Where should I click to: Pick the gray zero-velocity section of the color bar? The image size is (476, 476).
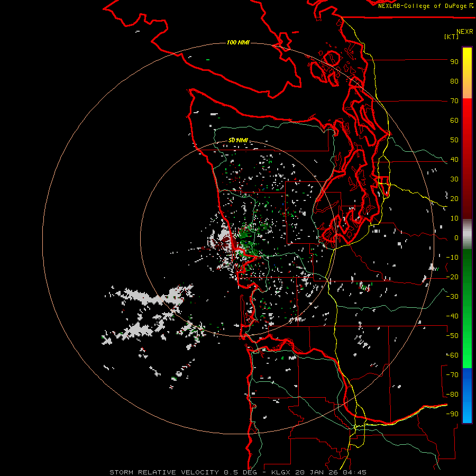tap(467, 234)
